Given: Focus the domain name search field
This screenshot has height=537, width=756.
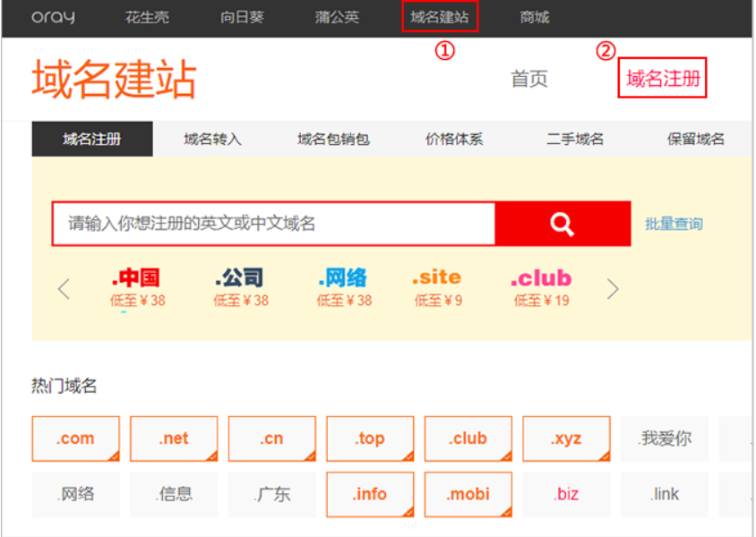Looking at the screenshot, I should tap(273, 224).
